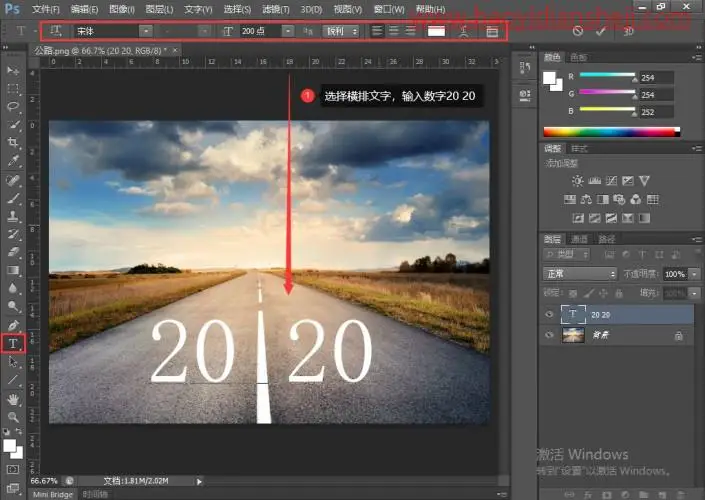Hide the 20 20 text layer
The image size is (705, 500).
point(549,314)
